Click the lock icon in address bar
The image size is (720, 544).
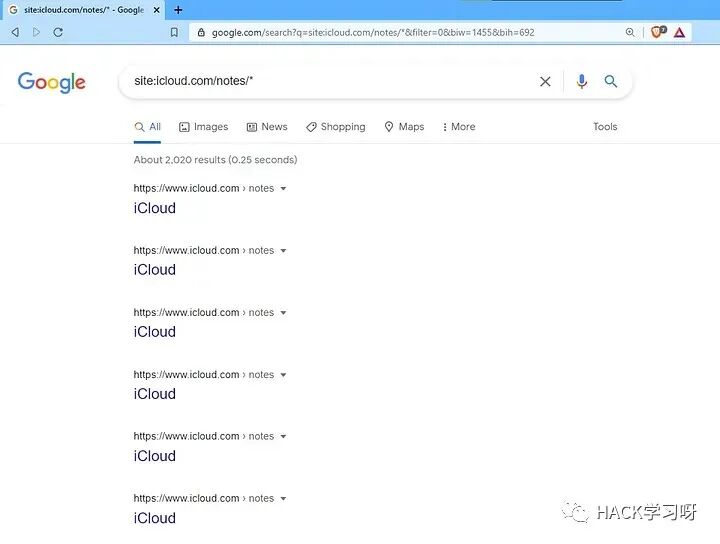[x=201, y=32]
